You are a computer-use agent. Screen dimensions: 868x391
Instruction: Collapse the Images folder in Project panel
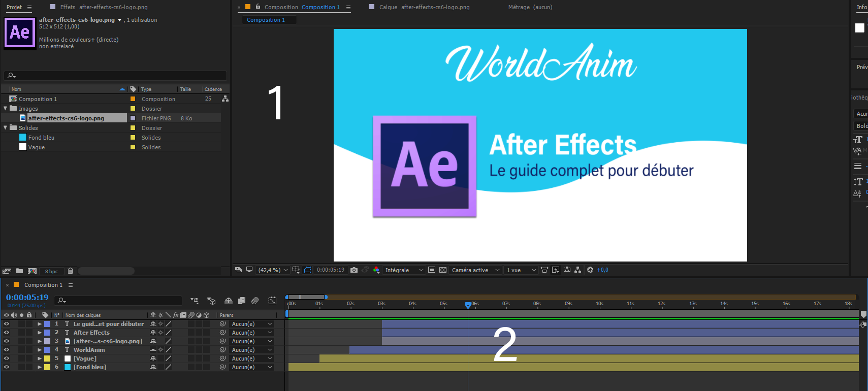point(6,108)
